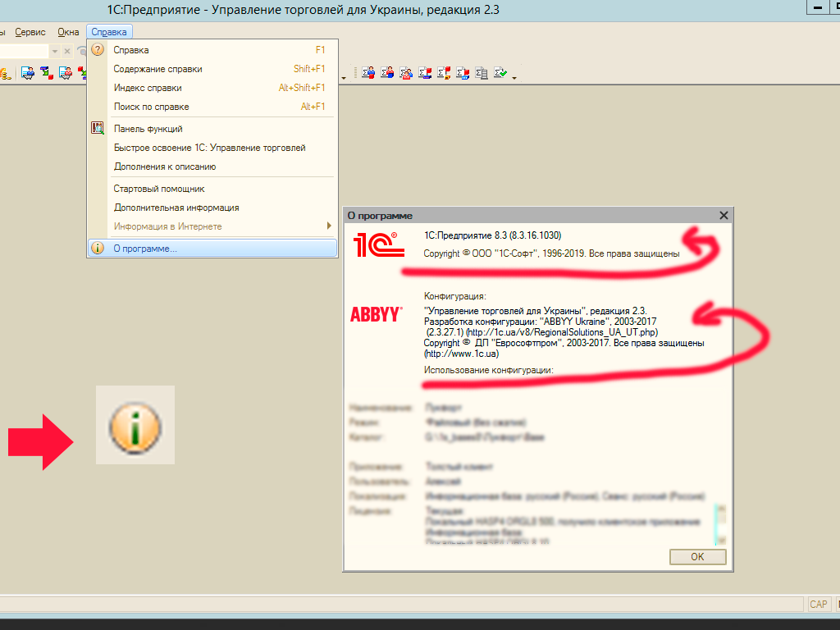840x630 pixels.
Task: Click the sigma icon with red person and blue cube
Action: 387,73
